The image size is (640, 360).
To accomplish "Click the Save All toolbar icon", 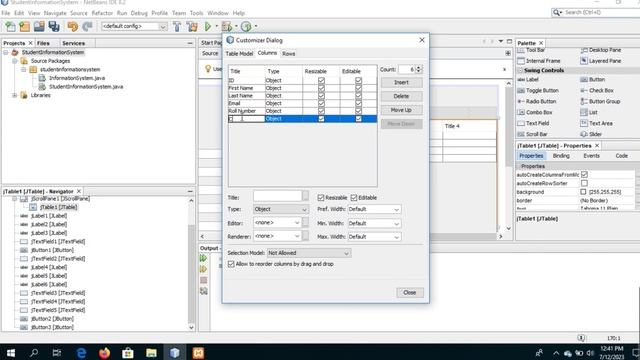I will [54, 27].
